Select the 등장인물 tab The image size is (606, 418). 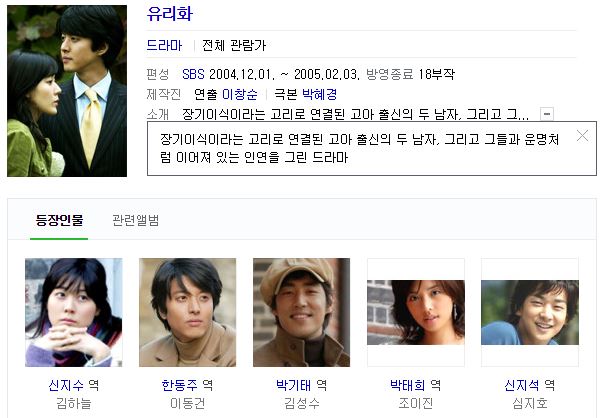tap(59, 220)
